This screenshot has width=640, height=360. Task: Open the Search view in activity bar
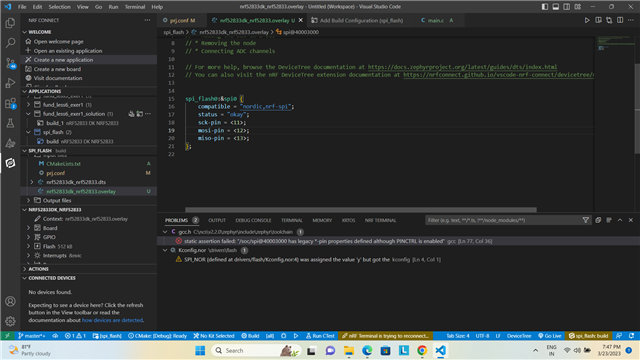[x=10, y=43]
